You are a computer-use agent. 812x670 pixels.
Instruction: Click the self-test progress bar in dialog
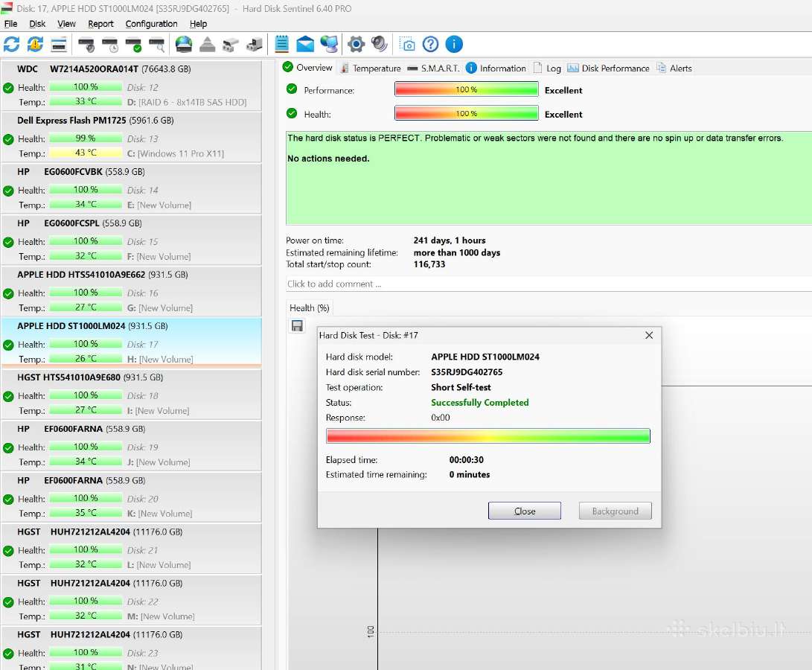pyautogui.click(x=487, y=435)
